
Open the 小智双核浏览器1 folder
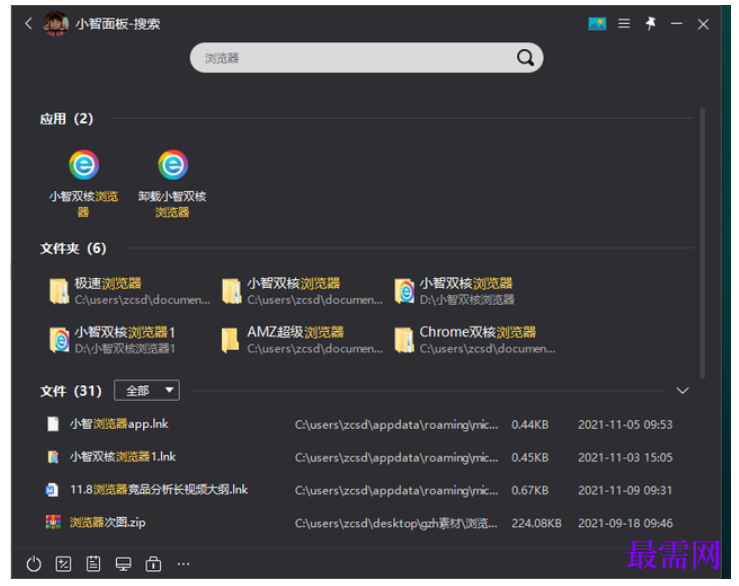pyautogui.click(x=112, y=340)
